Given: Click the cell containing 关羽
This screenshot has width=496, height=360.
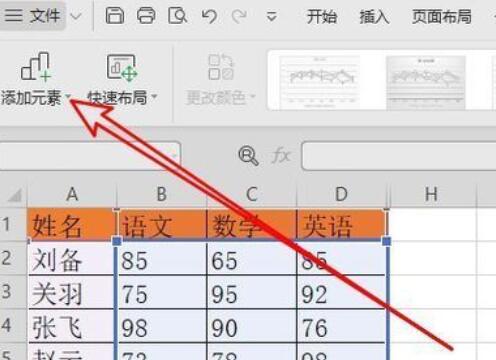Looking at the screenshot, I should (x=71, y=292).
